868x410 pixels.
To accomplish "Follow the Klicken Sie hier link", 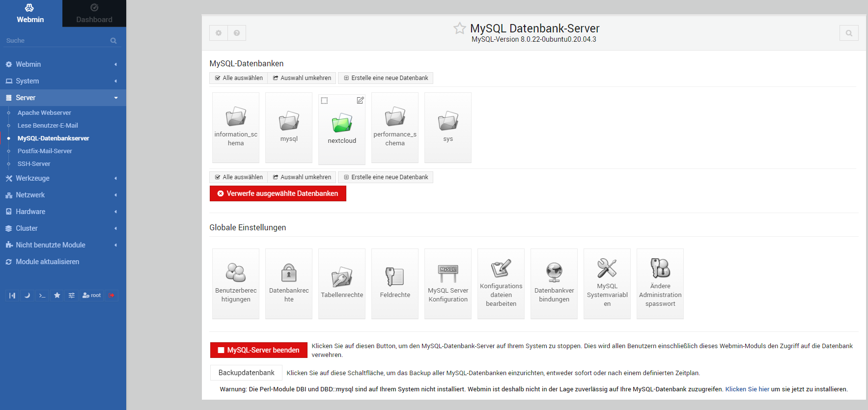I will click(x=747, y=389).
